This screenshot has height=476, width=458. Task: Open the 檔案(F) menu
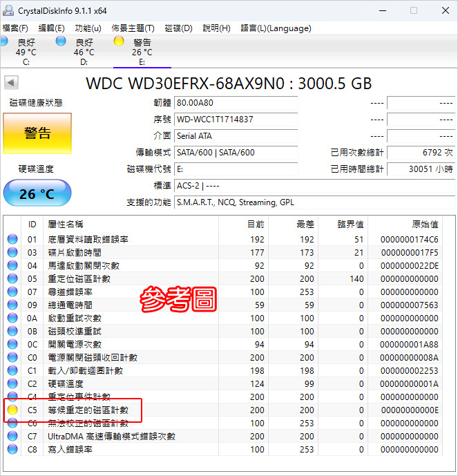pos(15,28)
